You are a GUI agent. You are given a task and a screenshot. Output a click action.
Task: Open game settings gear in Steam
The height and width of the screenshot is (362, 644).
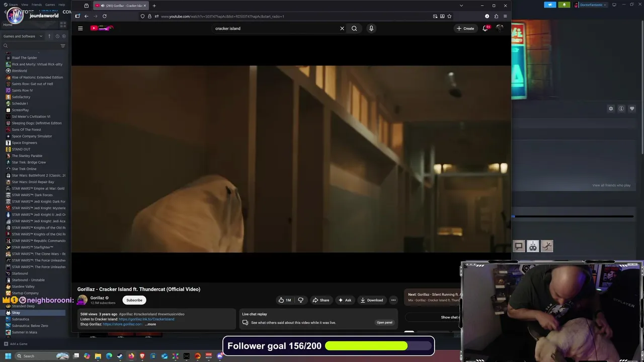coord(611,109)
